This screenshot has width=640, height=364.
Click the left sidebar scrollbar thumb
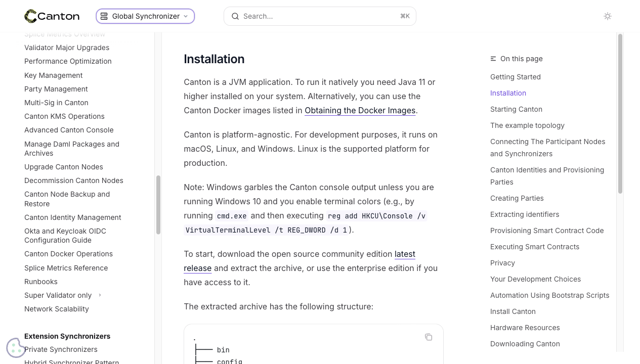coord(158,205)
